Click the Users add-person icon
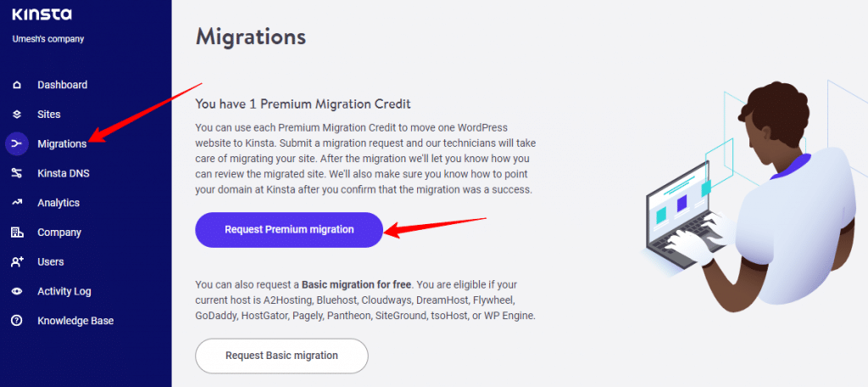868x387 pixels. click(x=17, y=261)
